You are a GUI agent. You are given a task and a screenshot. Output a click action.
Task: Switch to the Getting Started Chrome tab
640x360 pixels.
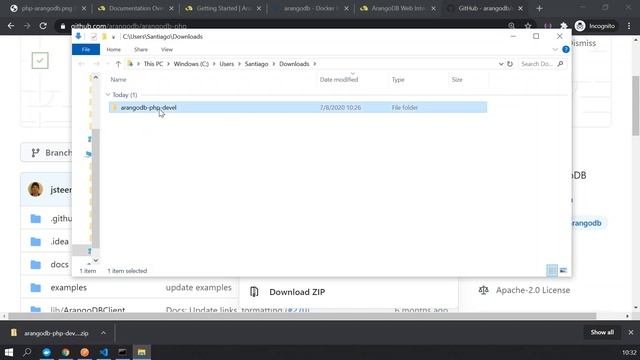pyautogui.click(x=223, y=8)
